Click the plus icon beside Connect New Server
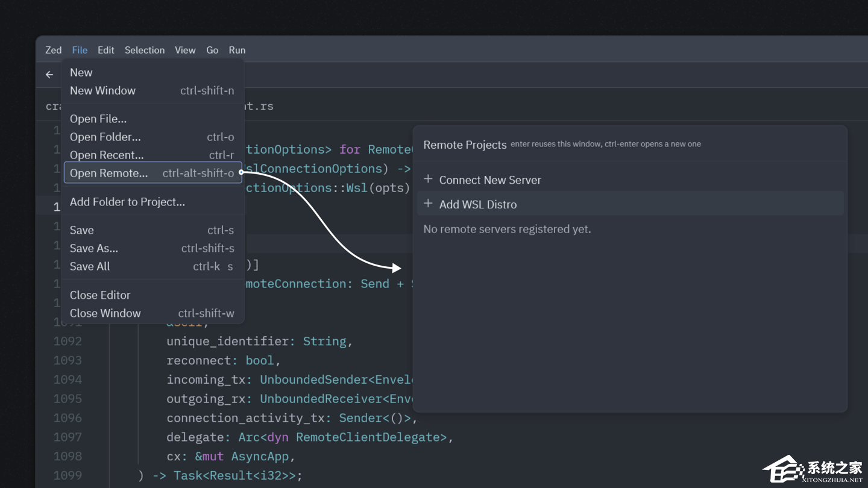The width and height of the screenshot is (868, 488). pyautogui.click(x=428, y=180)
